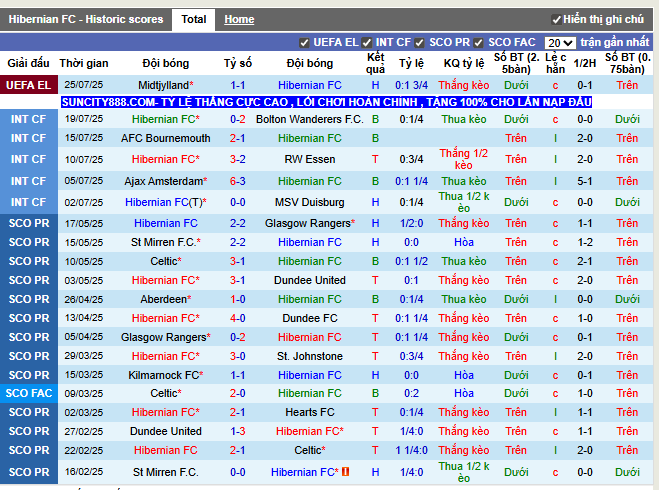Click the St. Johnstone team name
Viewport: 659px width, 490px height.
(310, 356)
